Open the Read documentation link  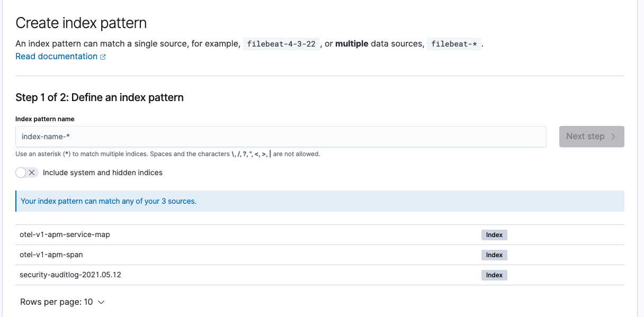[x=56, y=56]
